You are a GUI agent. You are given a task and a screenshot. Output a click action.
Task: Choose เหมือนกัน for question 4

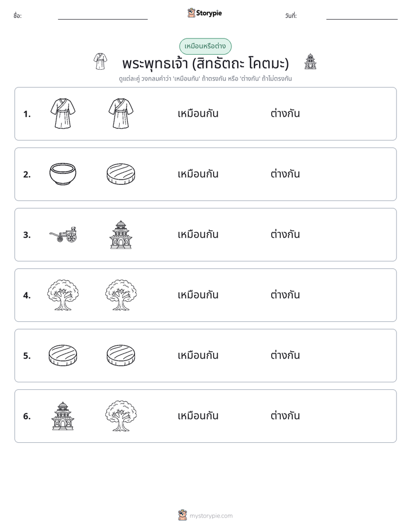tap(198, 295)
